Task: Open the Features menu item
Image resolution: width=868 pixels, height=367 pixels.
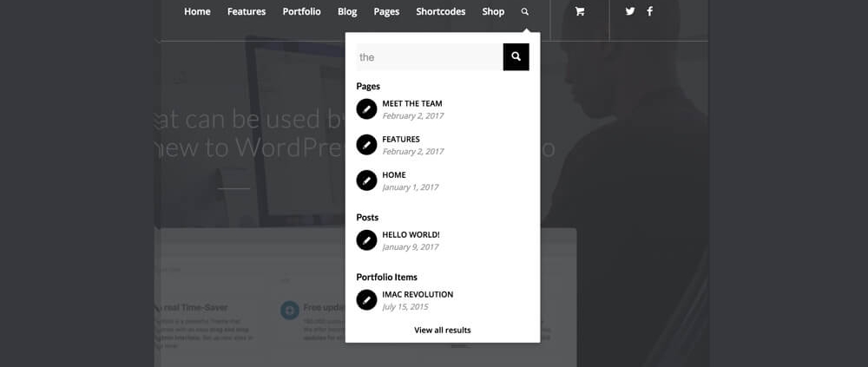Action: coord(247,12)
